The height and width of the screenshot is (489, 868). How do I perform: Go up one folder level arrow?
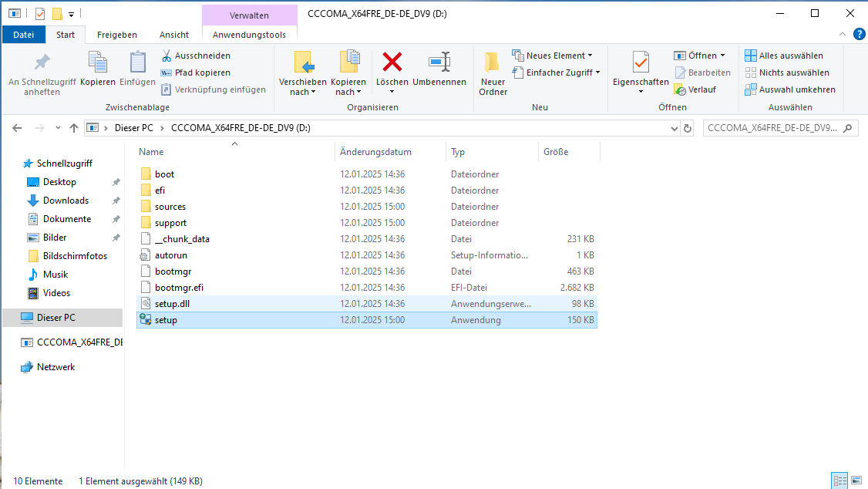pyautogui.click(x=74, y=128)
